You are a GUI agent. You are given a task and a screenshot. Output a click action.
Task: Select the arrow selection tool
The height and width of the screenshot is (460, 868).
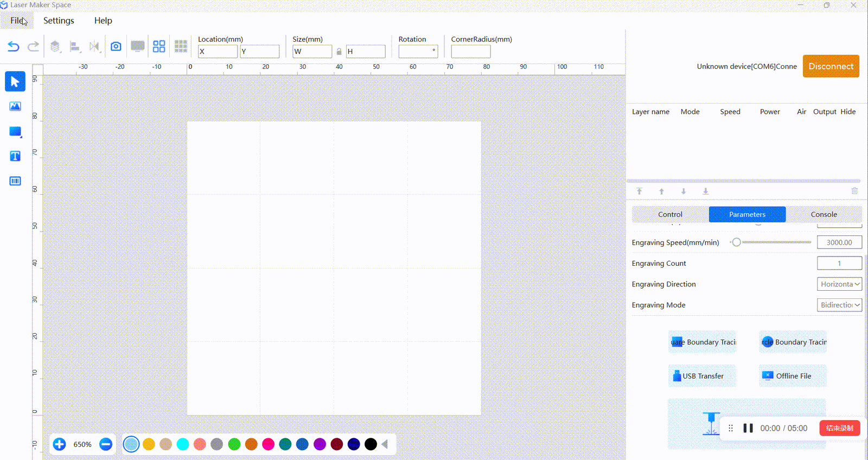click(x=15, y=81)
